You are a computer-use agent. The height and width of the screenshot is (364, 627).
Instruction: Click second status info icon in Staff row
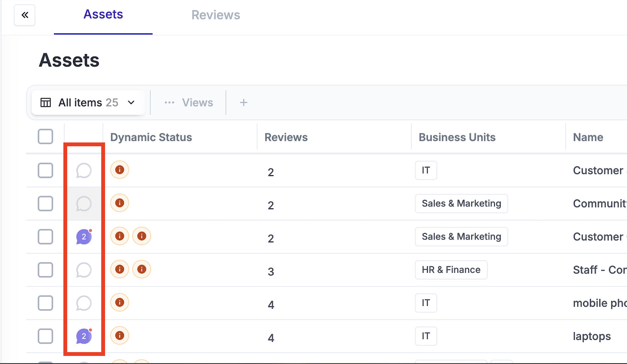tap(142, 269)
